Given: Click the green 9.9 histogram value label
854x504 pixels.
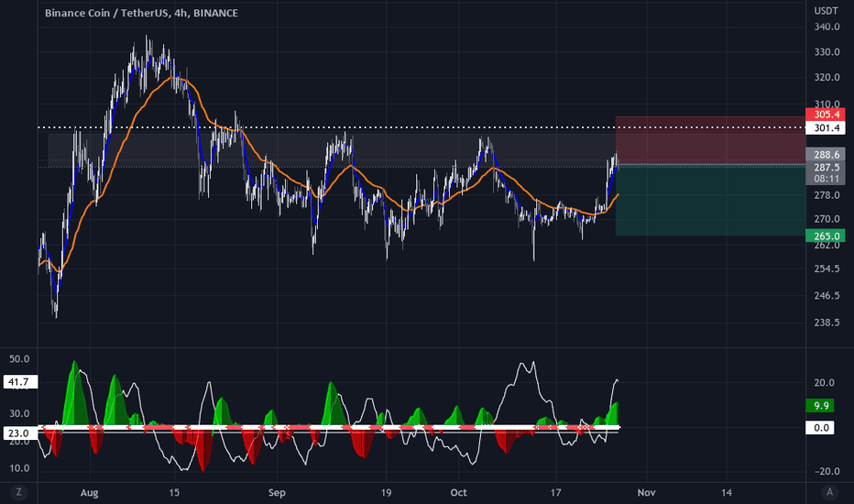Looking at the screenshot, I should coord(821,405).
